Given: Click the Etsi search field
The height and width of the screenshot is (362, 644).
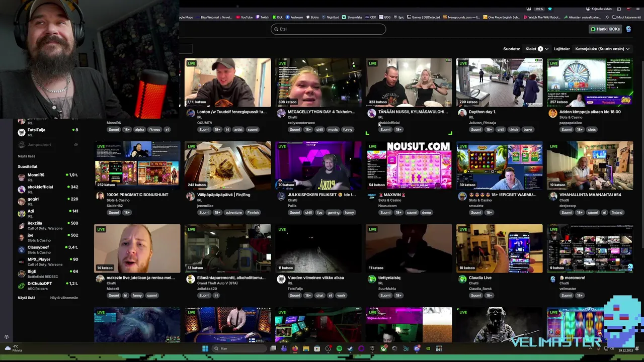Looking at the screenshot, I should point(329,29).
